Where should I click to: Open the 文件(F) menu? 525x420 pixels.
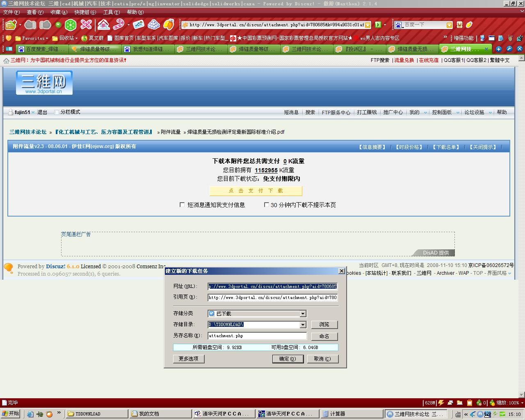point(11,12)
